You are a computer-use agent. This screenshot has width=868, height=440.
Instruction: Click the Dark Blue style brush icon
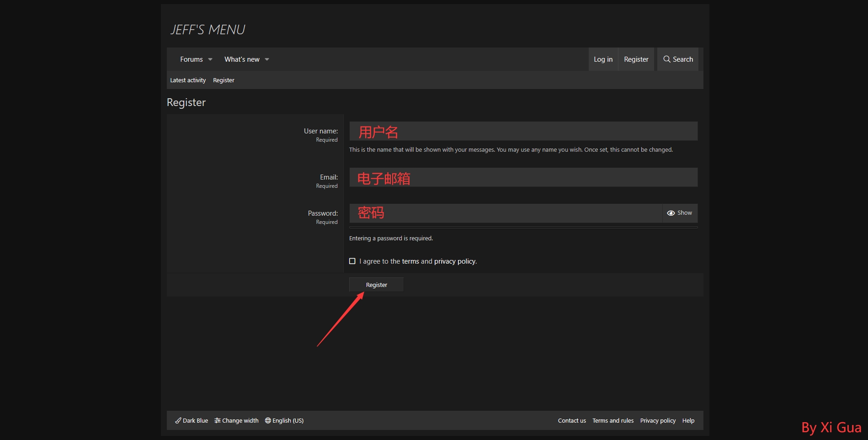(178, 421)
